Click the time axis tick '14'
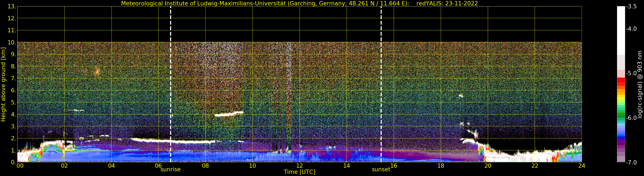The height and width of the screenshot is (176, 644). point(347,166)
